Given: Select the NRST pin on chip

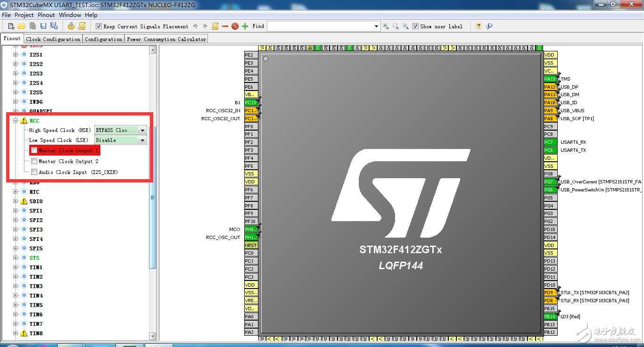Looking at the screenshot, I should point(251,245).
